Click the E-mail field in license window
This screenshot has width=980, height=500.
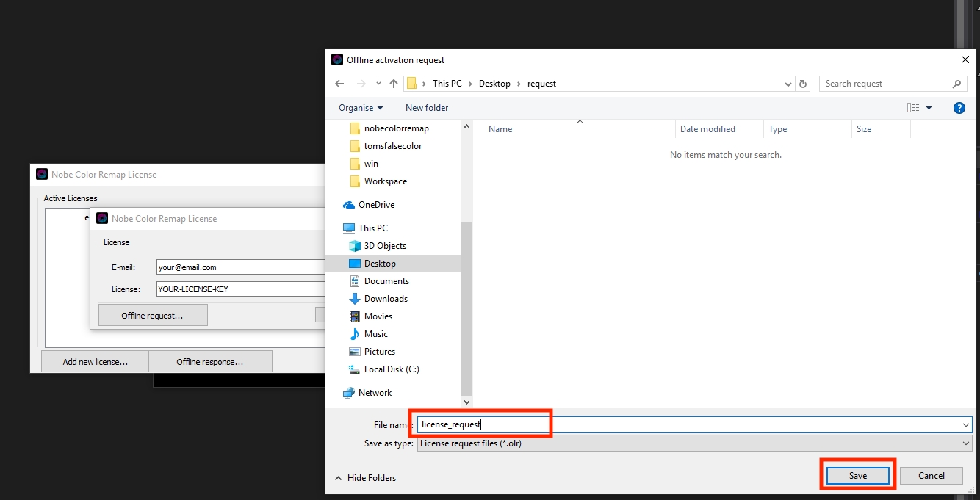tap(241, 267)
